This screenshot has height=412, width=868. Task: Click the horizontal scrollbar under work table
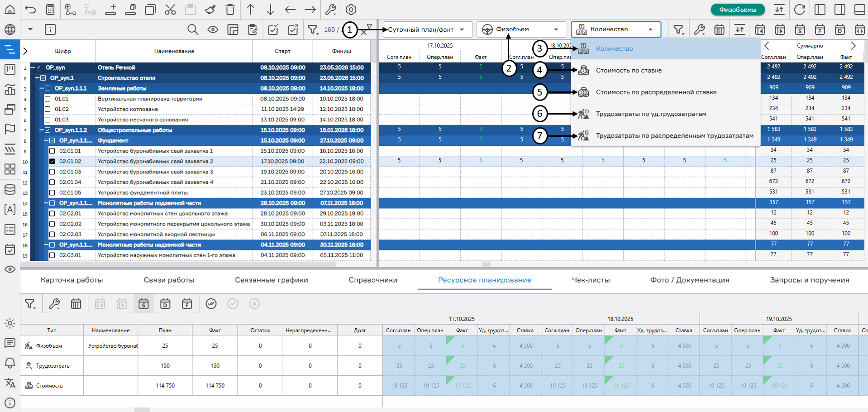click(181, 264)
